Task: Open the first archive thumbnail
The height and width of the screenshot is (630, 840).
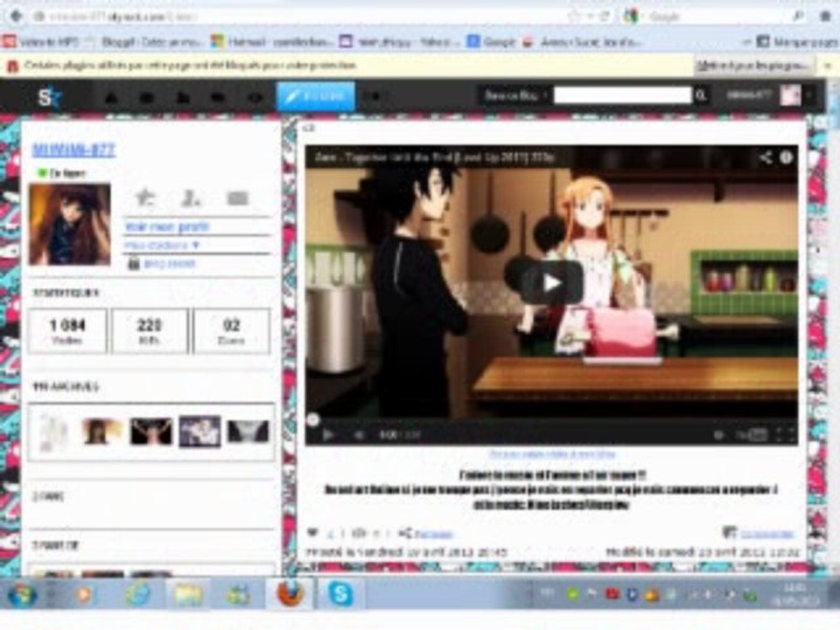Action: click(x=53, y=431)
